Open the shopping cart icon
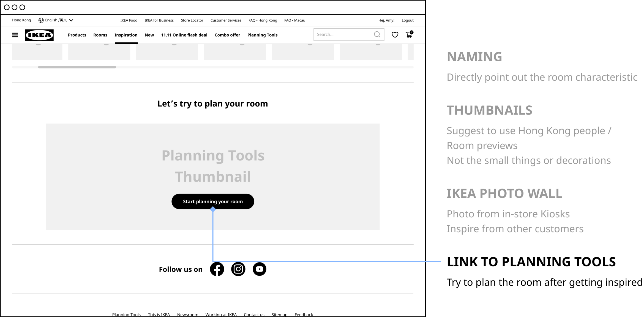 (x=409, y=35)
